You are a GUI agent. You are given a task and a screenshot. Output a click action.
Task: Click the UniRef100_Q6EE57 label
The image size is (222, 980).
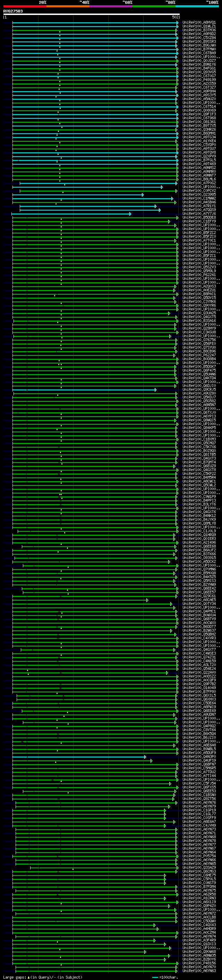coord(199,592)
